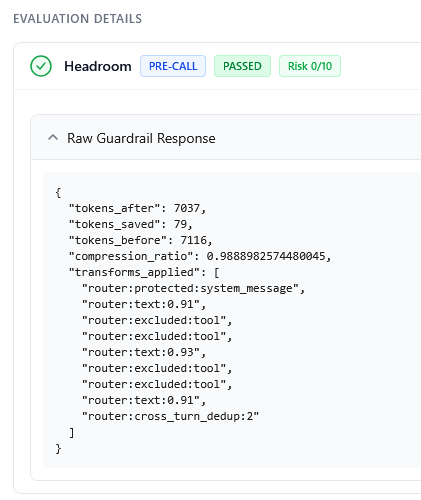This screenshot has height=500, width=421.
Task: Click the Headroom guardrail title
Action: pos(98,66)
